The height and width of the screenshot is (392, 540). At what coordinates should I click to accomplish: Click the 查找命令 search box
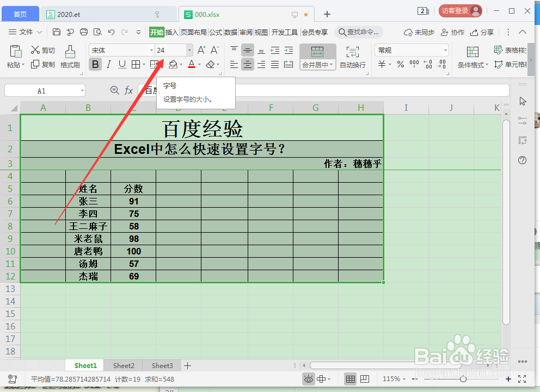click(359, 32)
